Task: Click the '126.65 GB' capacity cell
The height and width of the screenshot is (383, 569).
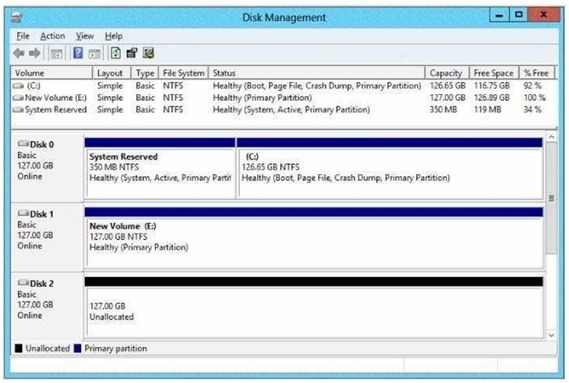Action: (447, 86)
